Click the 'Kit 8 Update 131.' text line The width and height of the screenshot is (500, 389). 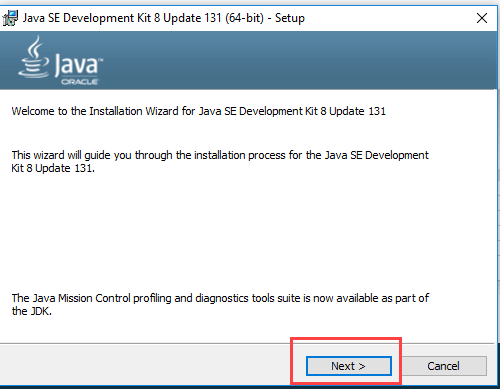(x=53, y=168)
